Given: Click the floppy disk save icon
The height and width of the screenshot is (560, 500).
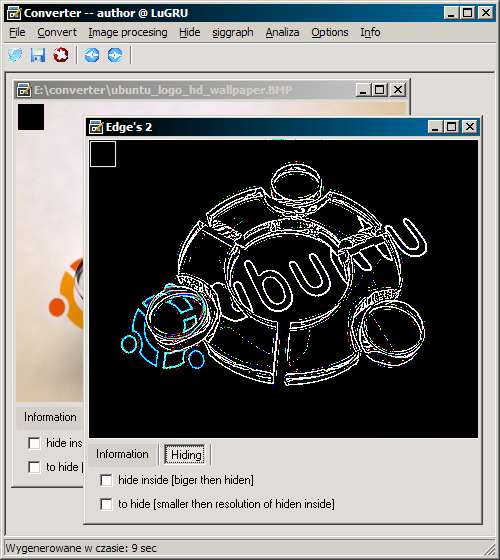Looking at the screenshot, I should pos(38,55).
